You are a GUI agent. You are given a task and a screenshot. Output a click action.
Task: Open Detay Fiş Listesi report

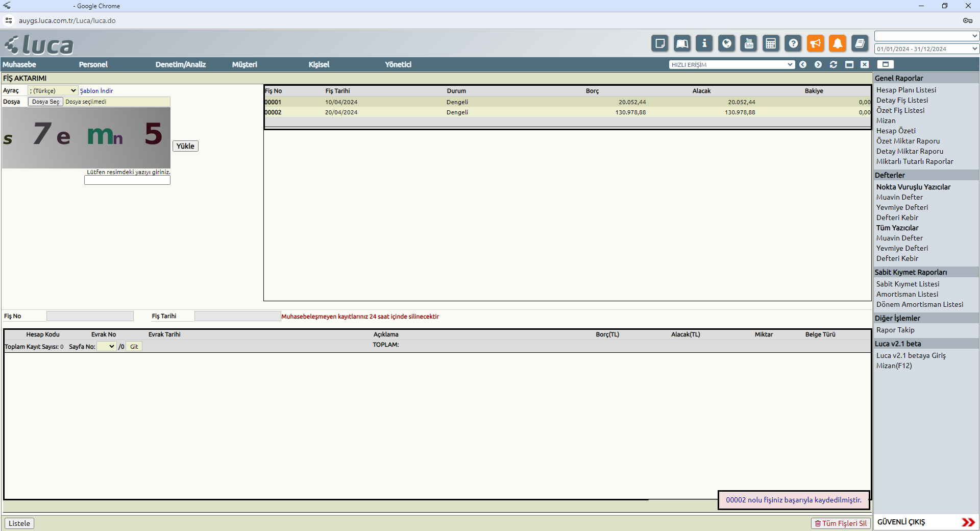[902, 100]
